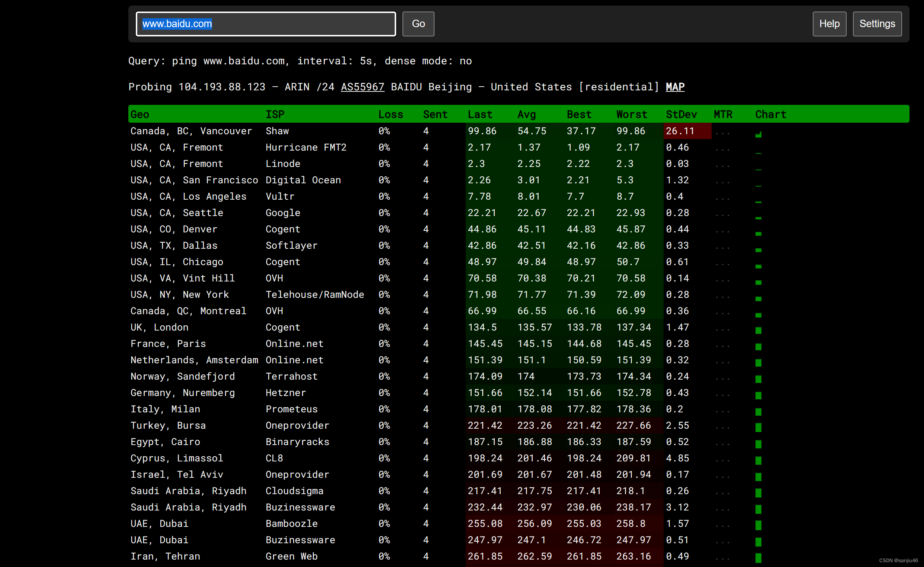This screenshot has height=567, width=924.
Task: Click the chart bar for Canada Vancouver
Action: 758,134
